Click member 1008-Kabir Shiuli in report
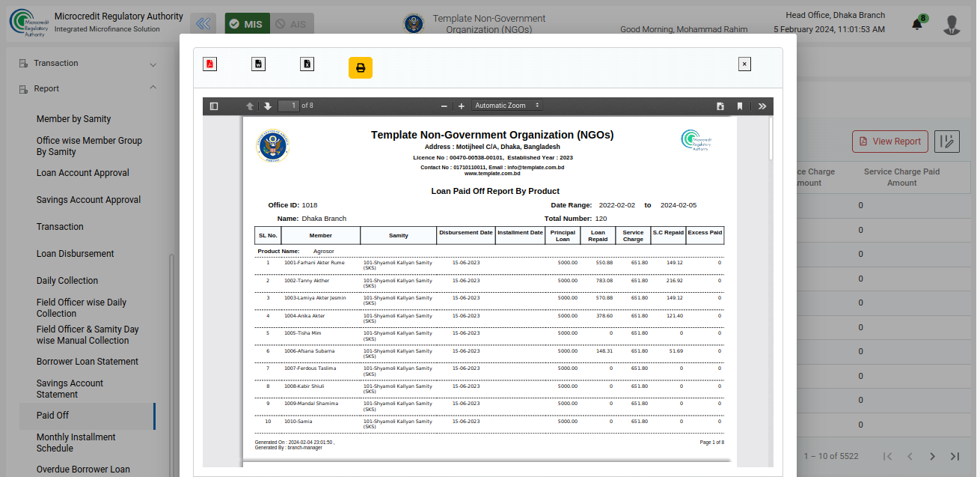The image size is (980, 477). (304, 386)
